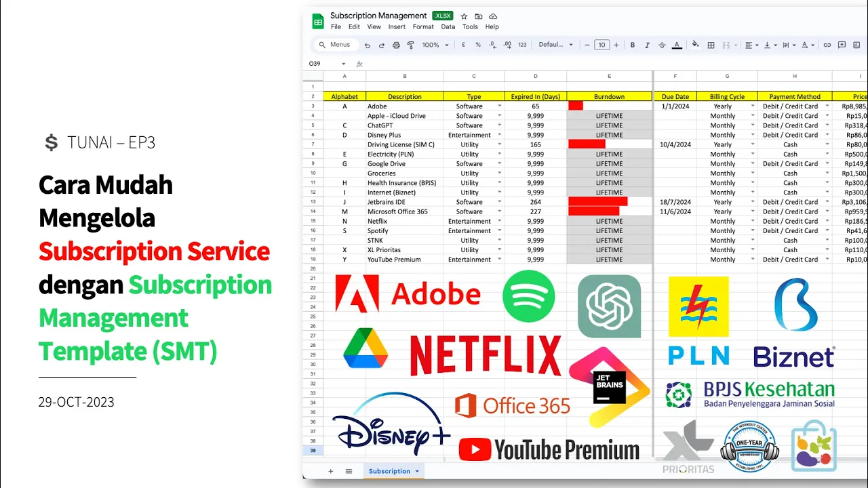Apply percent format button

(478, 45)
